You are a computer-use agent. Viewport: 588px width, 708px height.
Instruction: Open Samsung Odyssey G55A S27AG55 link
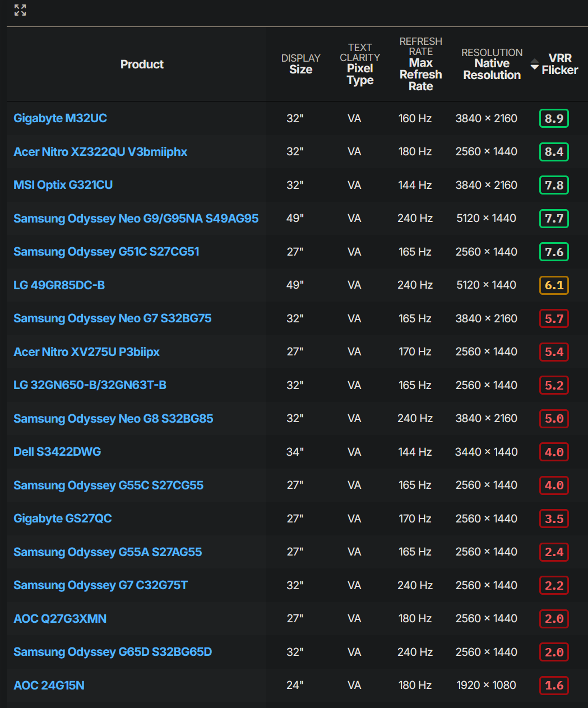[x=108, y=552]
